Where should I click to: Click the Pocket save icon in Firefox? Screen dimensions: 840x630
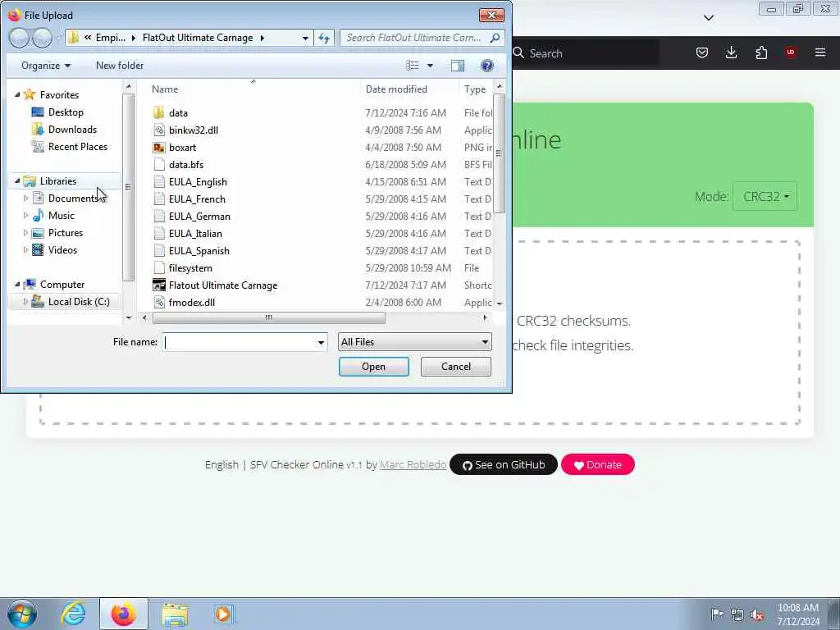(x=702, y=52)
